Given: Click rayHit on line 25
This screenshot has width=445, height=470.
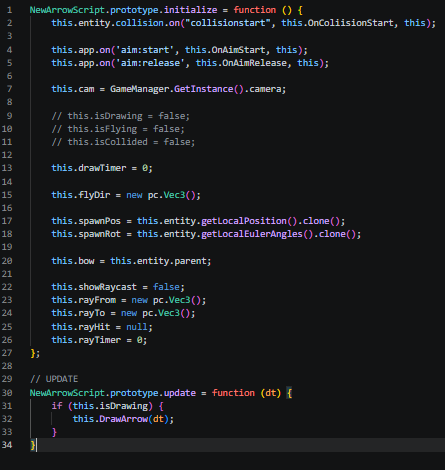Looking at the screenshot, I should (x=94, y=327).
